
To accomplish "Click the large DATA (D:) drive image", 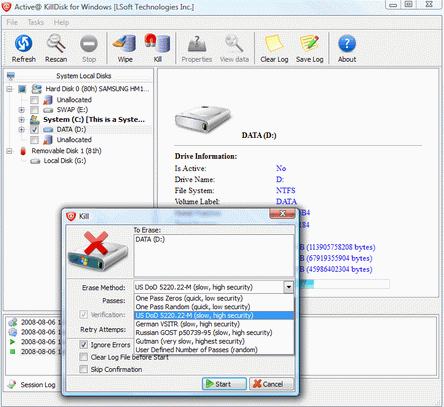I will [x=203, y=119].
